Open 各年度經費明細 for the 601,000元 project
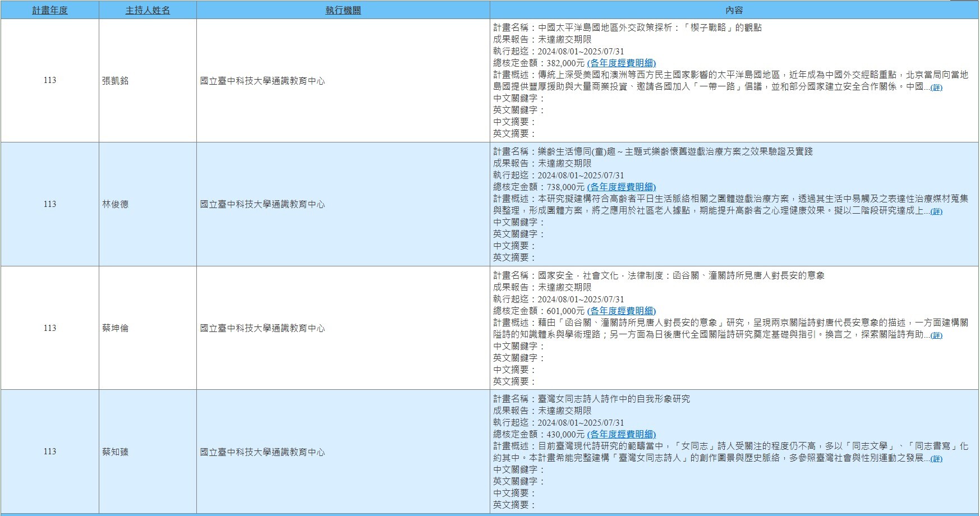This screenshot has width=980, height=516. [621, 311]
